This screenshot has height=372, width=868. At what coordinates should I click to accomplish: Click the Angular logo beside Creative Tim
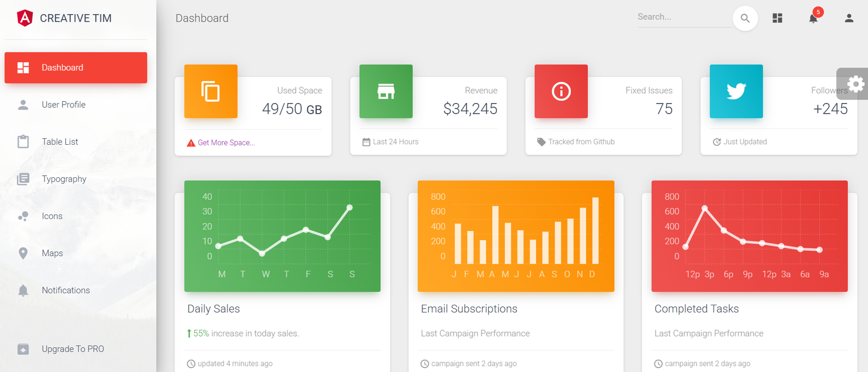tap(25, 18)
